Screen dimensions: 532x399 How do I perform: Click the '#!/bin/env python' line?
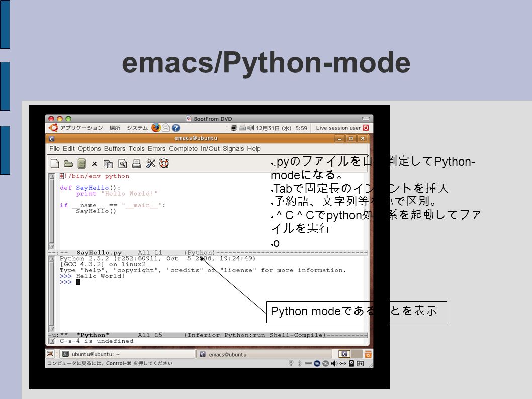coord(95,176)
